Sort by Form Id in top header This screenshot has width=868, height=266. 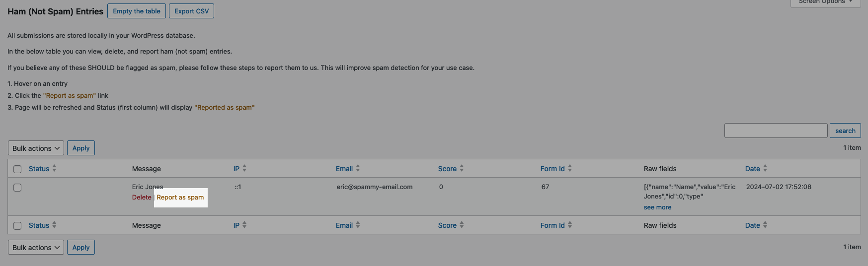pyautogui.click(x=570, y=169)
